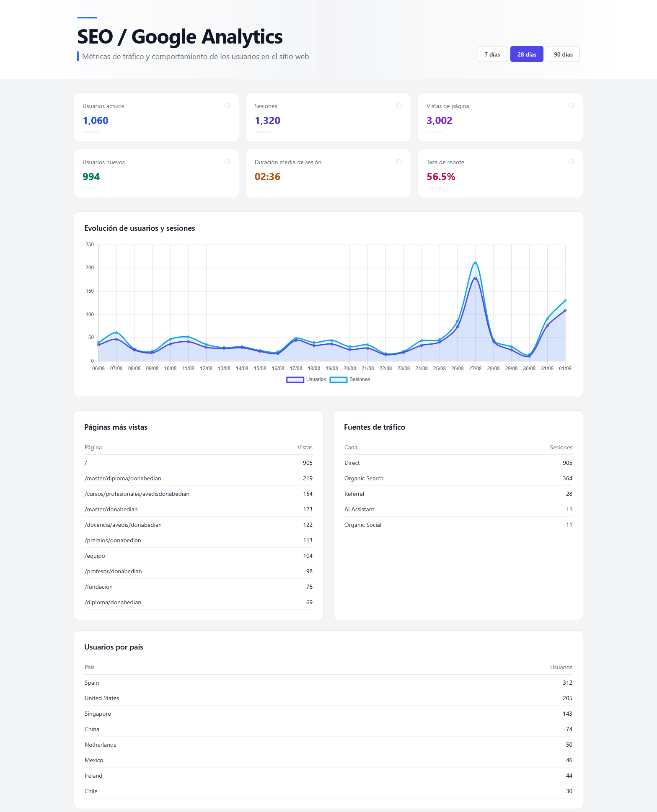The width and height of the screenshot is (657, 812).
Task: Select the Organic Search channel row
Action: tap(458, 478)
